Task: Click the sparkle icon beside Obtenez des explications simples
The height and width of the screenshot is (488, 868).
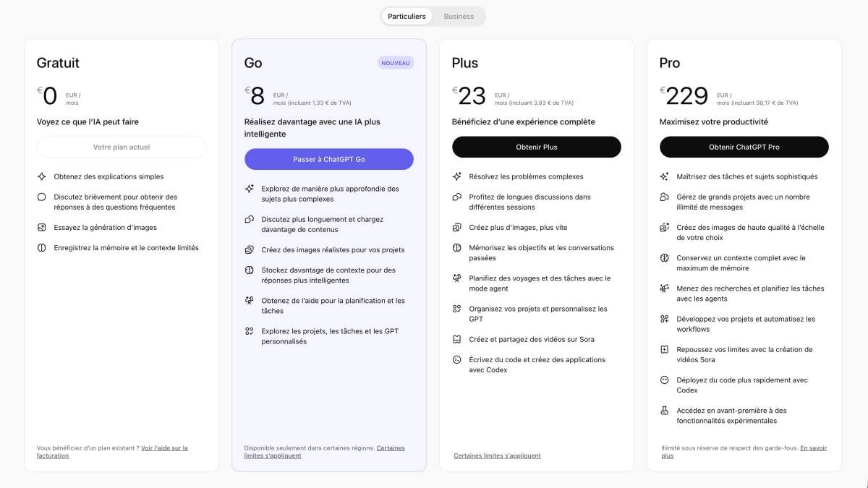Action: (41, 176)
